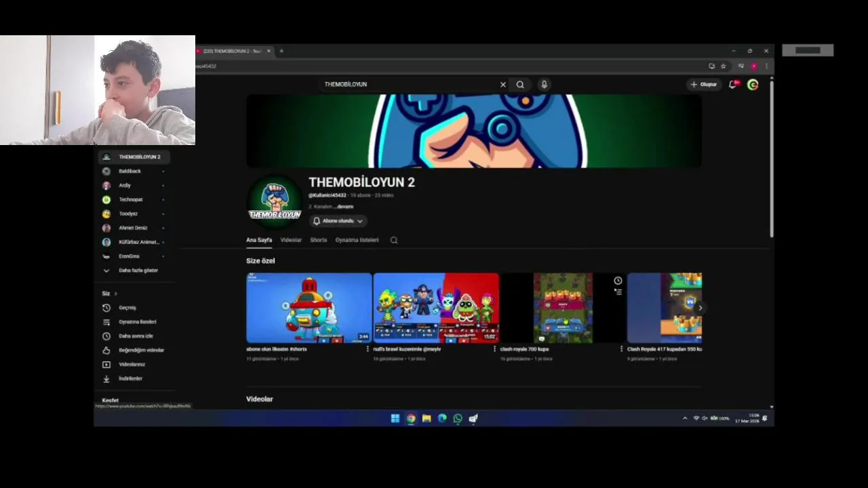Screen dimensions: 868x488
Task: Show hidden system tray icons chevron
Action: coord(685,418)
